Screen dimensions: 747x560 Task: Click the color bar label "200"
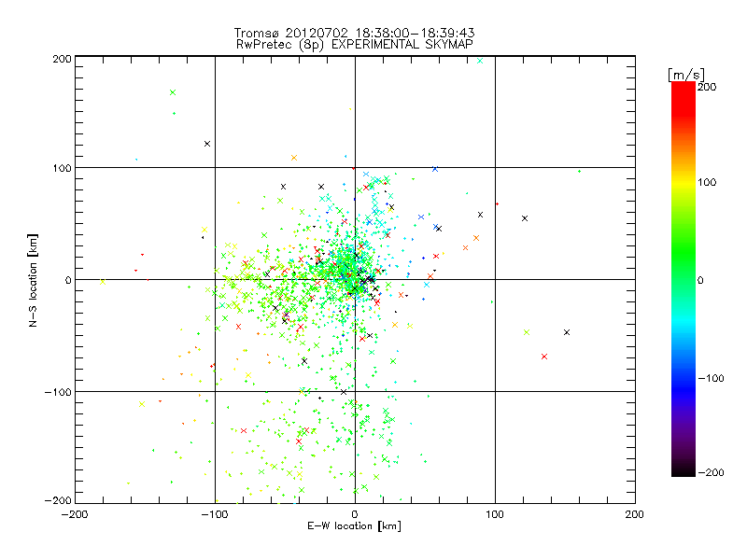707,87
